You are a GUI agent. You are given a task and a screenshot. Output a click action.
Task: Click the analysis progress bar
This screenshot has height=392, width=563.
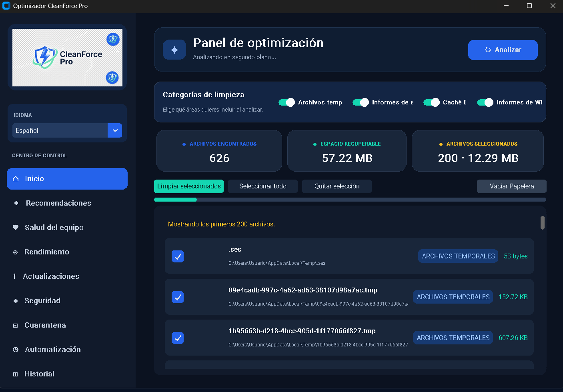(x=350, y=200)
